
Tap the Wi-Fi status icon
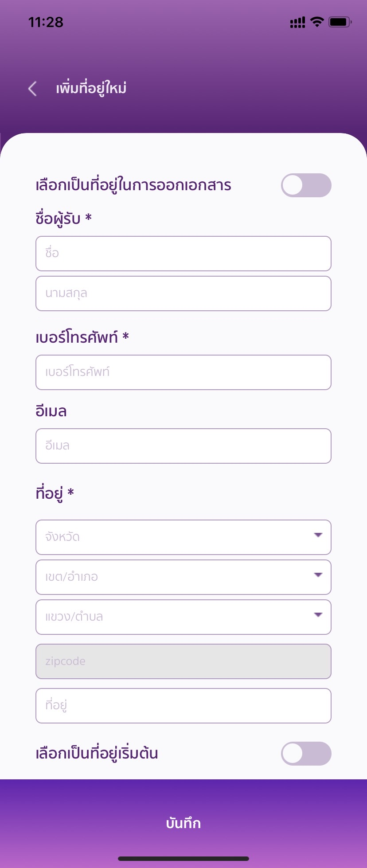point(317,22)
